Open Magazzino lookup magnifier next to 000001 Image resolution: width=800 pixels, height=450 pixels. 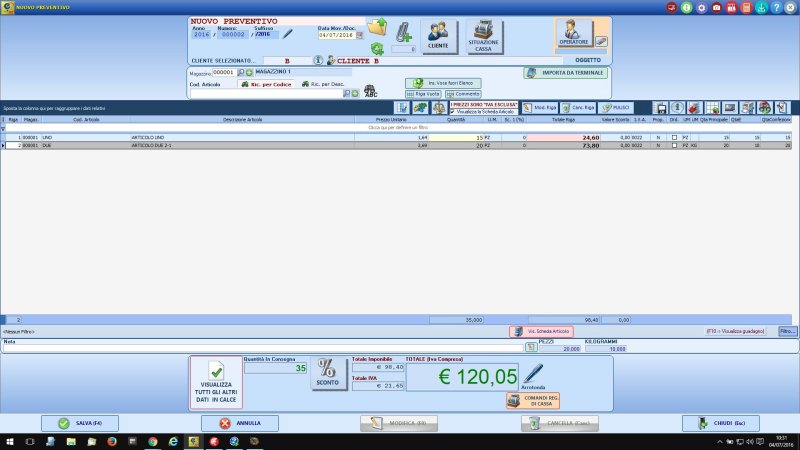tap(241, 72)
